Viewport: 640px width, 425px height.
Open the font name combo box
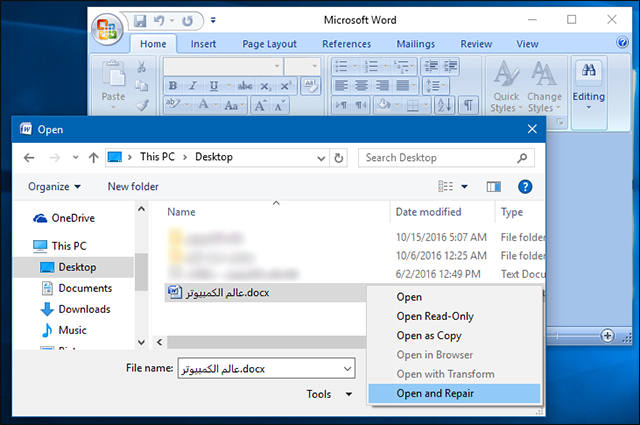pyautogui.click(x=222, y=66)
